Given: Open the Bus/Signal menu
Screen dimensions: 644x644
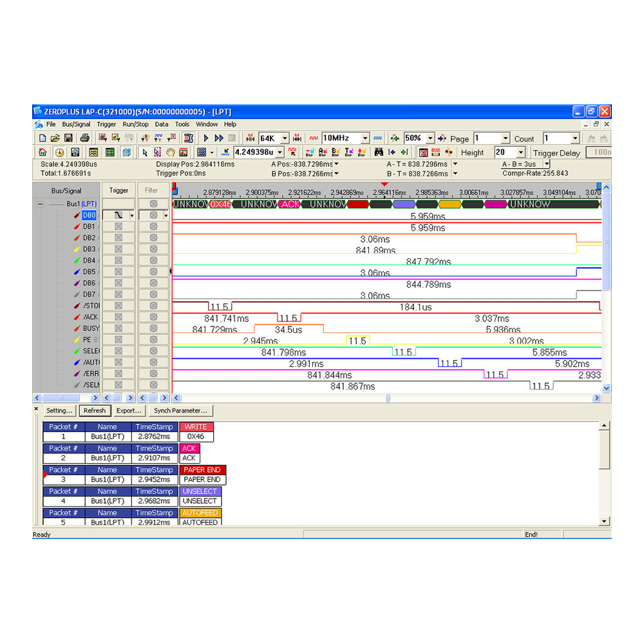Looking at the screenshot, I should click(76, 124).
